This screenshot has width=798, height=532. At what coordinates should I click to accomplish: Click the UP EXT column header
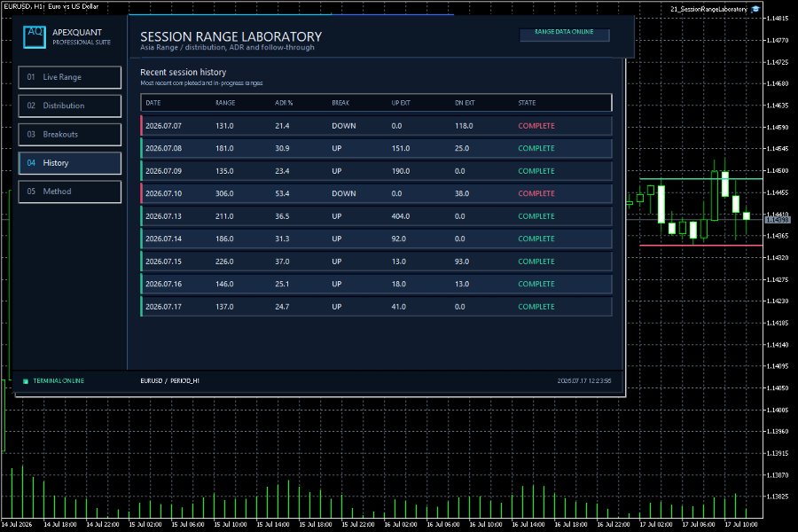click(x=401, y=103)
